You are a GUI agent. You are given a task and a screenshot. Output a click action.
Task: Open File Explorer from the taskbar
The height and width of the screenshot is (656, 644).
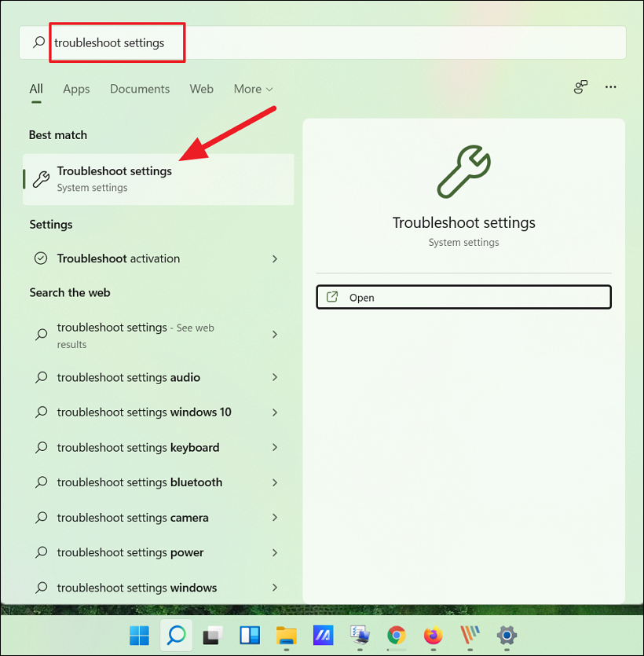point(287,636)
